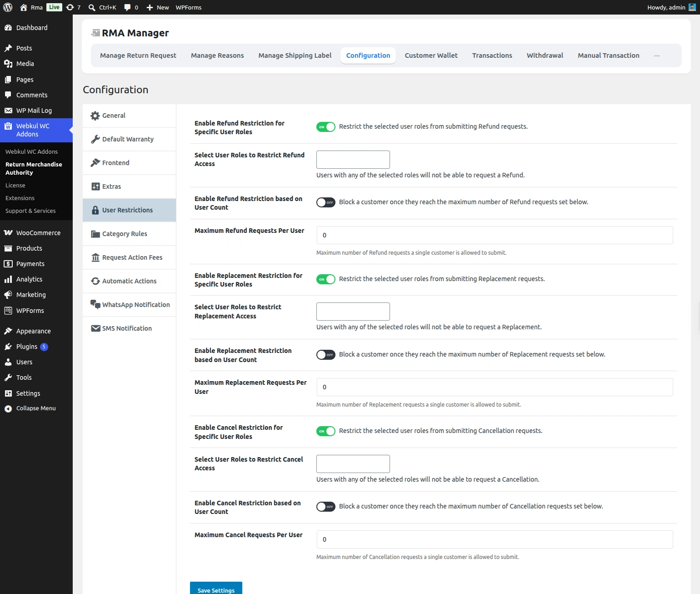The width and height of the screenshot is (700, 594).
Task: Open the Automatic Actions section
Action: [x=129, y=281]
